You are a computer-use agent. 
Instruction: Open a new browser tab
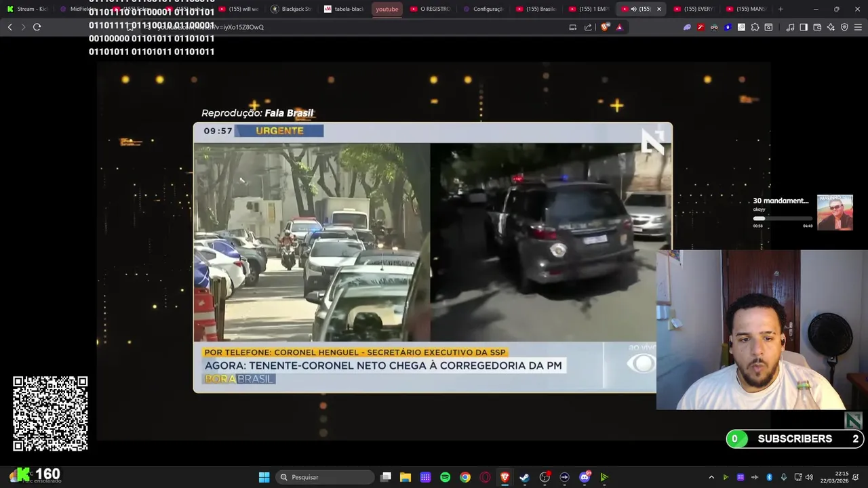click(x=781, y=9)
